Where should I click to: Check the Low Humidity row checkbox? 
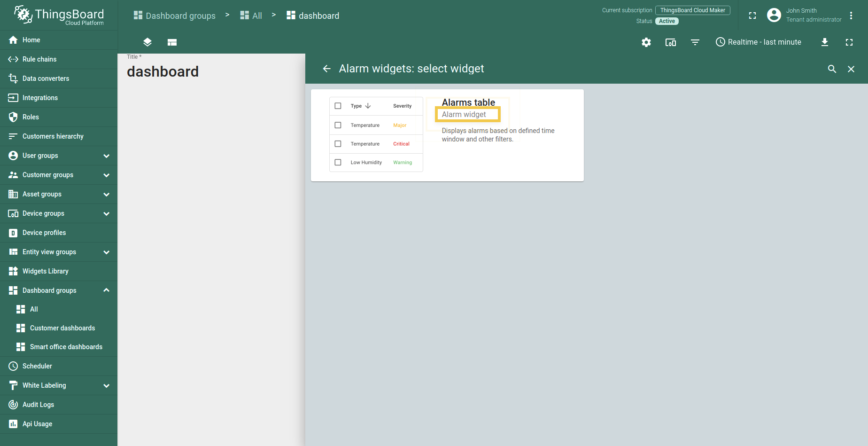338,162
